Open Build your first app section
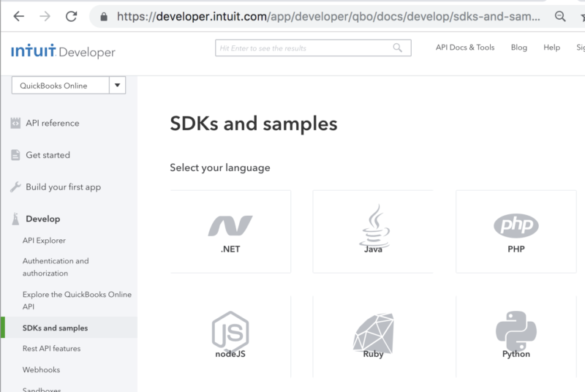Image resolution: width=585 pixels, height=392 pixels. (x=63, y=187)
